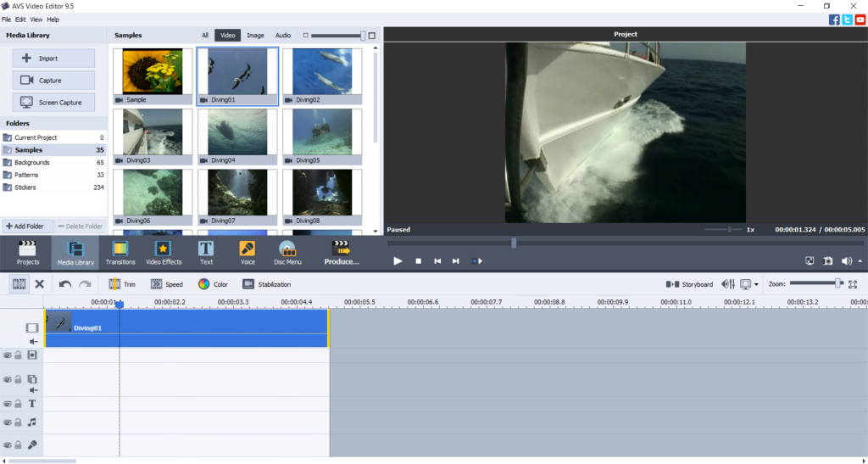Screen dimensions: 868x464
Task: Open the Edit menu
Action: click(x=19, y=19)
